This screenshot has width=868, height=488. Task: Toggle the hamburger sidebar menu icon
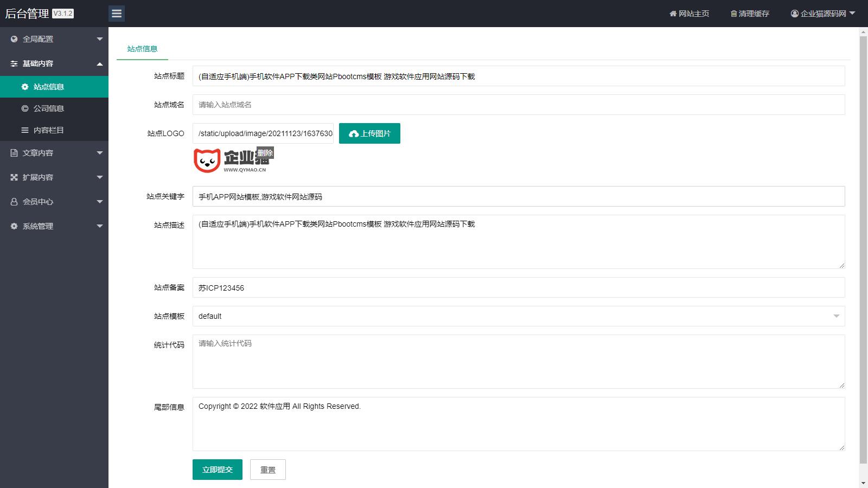[116, 14]
